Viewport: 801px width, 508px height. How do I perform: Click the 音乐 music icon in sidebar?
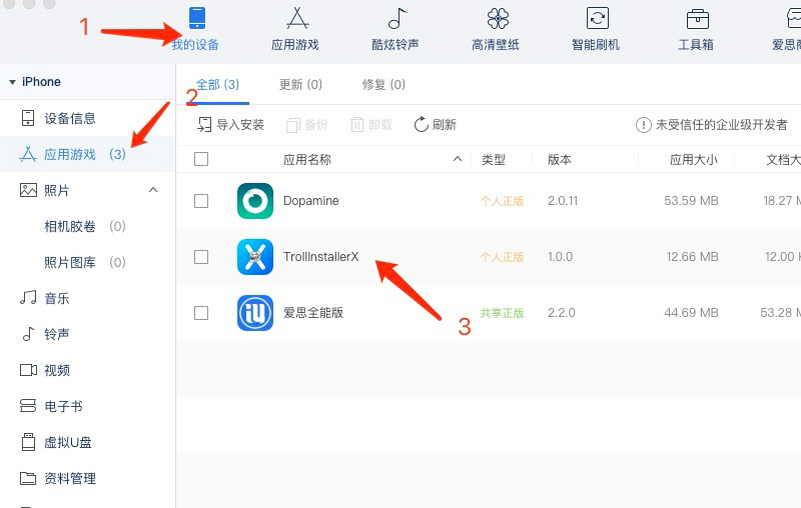28,297
